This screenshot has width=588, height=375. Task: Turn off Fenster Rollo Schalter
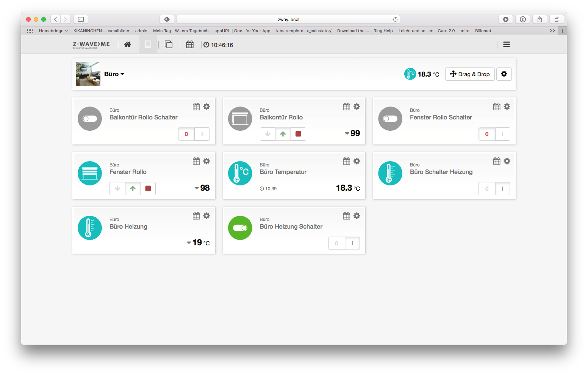pos(487,134)
